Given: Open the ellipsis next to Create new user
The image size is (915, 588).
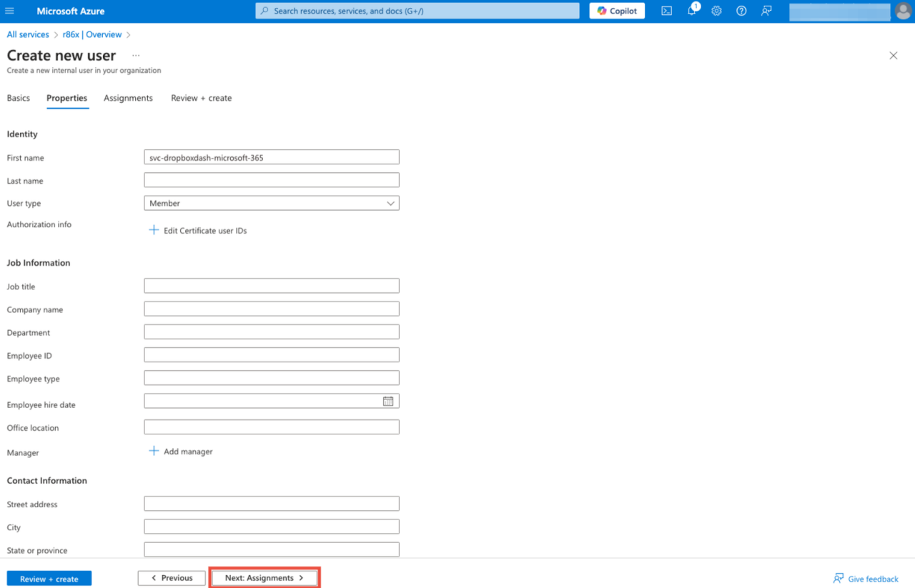Looking at the screenshot, I should click(x=136, y=55).
